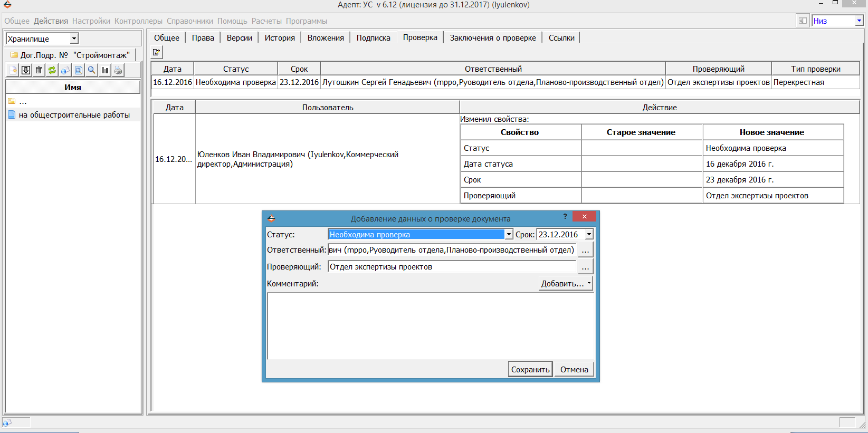
Task: Expand the Добавить... dropdown button
Action: 566,283
